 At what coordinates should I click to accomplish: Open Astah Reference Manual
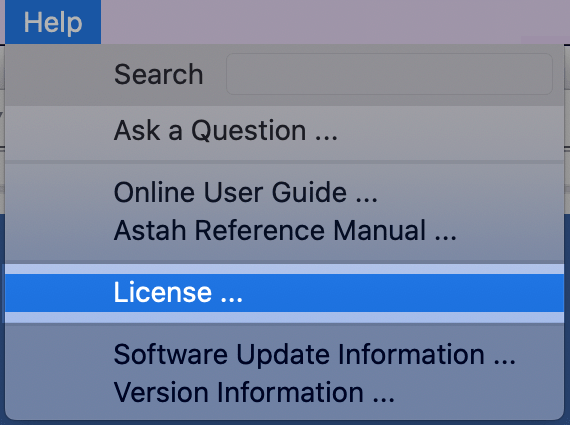click(284, 230)
